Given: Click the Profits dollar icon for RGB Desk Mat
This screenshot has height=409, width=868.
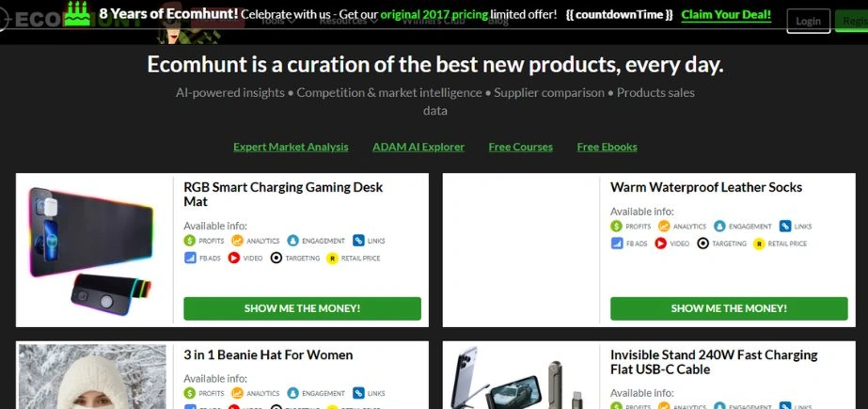Looking at the screenshot, I should 190,241.
